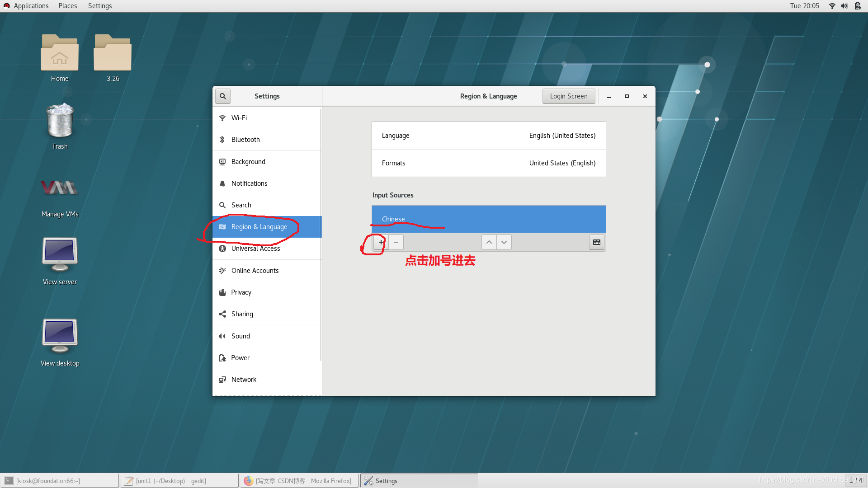This screenshot has height=488, width=868.
Task: Open the Places menu
Action: pos(67,5)
